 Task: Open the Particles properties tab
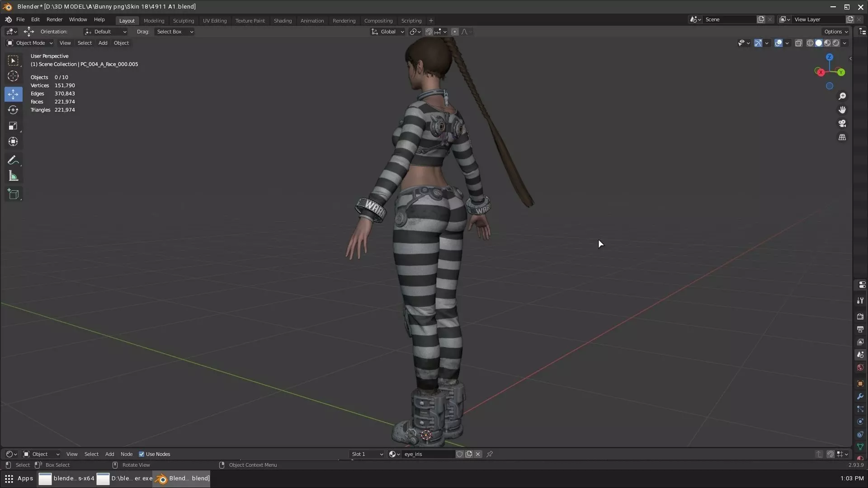coord(860,409)
